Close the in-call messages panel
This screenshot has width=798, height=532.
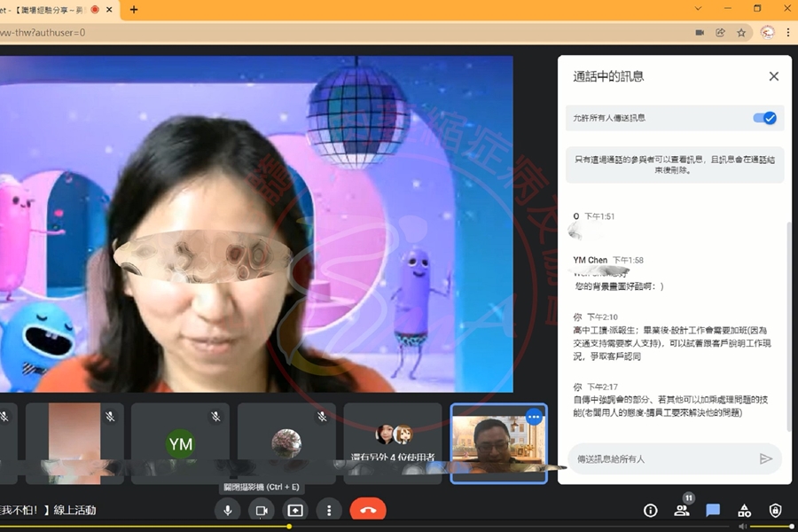pyautogui.click(x=773, y=76)
